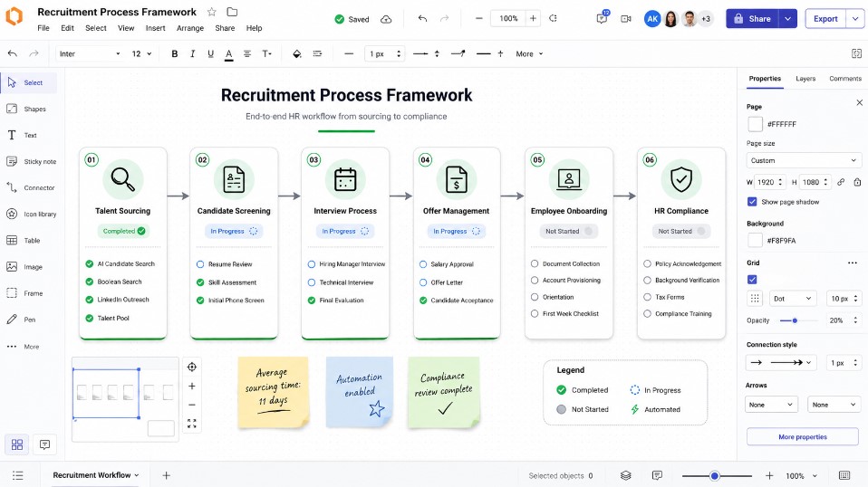Increase zoom with plus in title bar
Image resolution: width=868 pixels, height=487 pixels.
click(533, 18)
